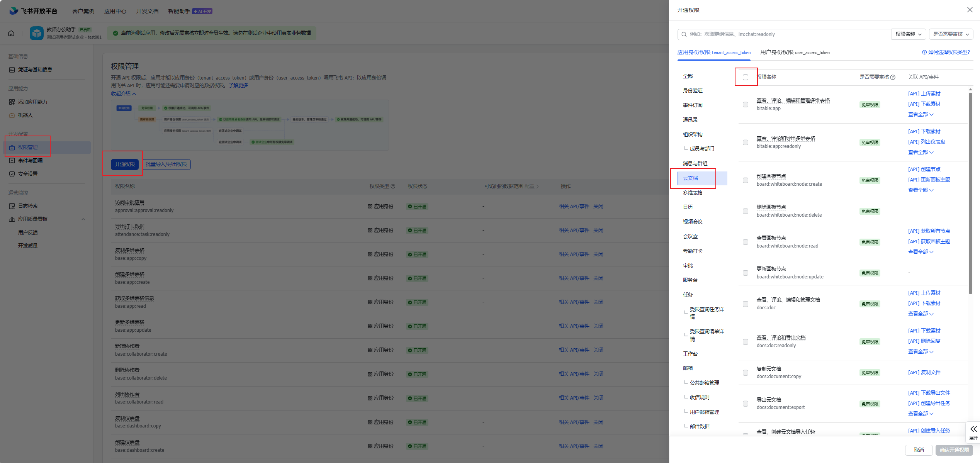Switch to 用户身份权限 user_access_token tab

click(x=795, y=52)
